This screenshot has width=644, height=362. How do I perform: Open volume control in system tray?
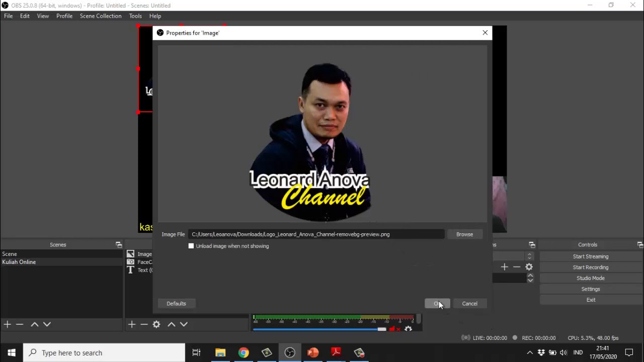563,352
